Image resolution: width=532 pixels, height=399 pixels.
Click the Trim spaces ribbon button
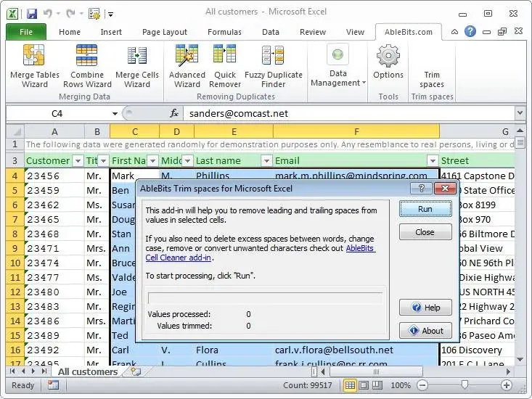coord(432,78)
